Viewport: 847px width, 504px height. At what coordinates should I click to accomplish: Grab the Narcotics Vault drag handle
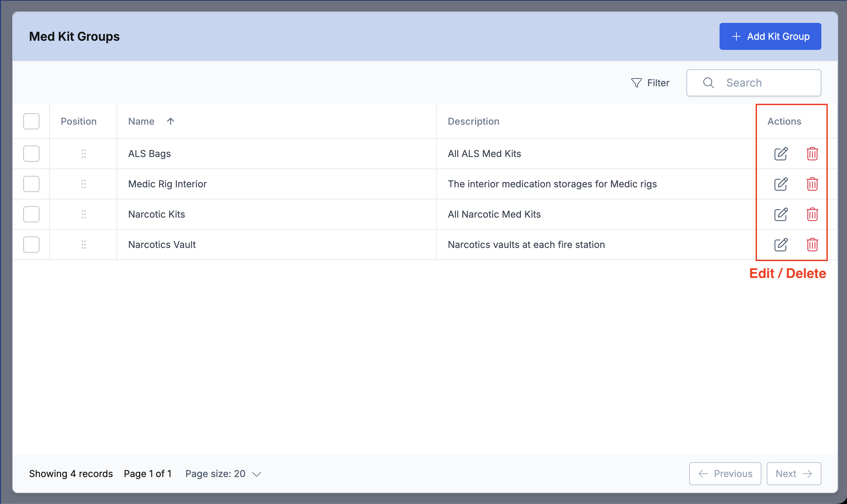(84, 245)
